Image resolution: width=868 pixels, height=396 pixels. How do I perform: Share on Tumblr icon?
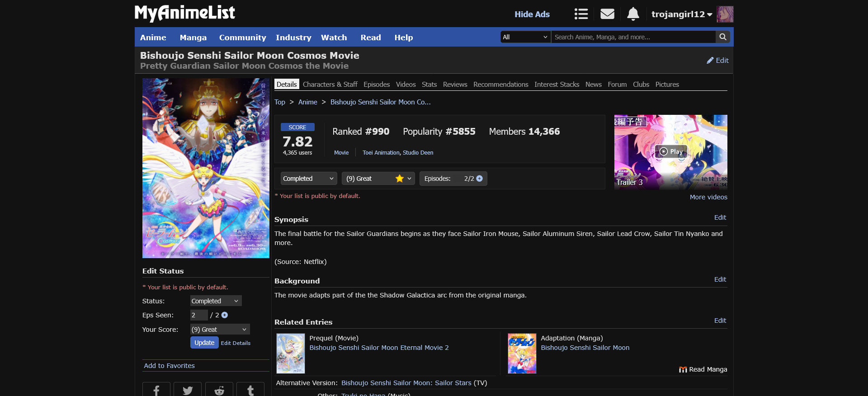click(x=250, y=390)
